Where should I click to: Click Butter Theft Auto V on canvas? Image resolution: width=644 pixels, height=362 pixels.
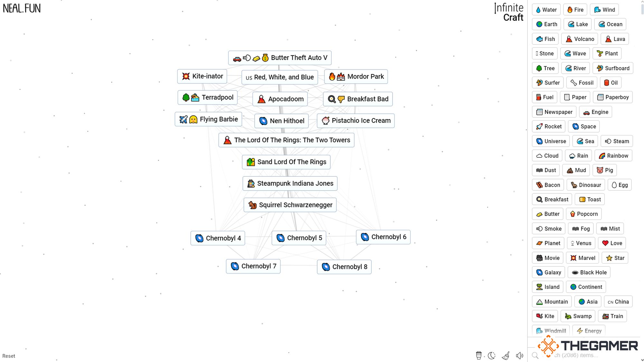coord(280,58)
